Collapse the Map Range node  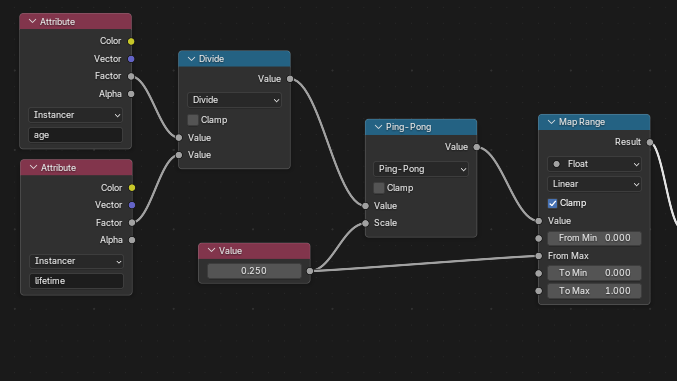(x=551, y=122)
